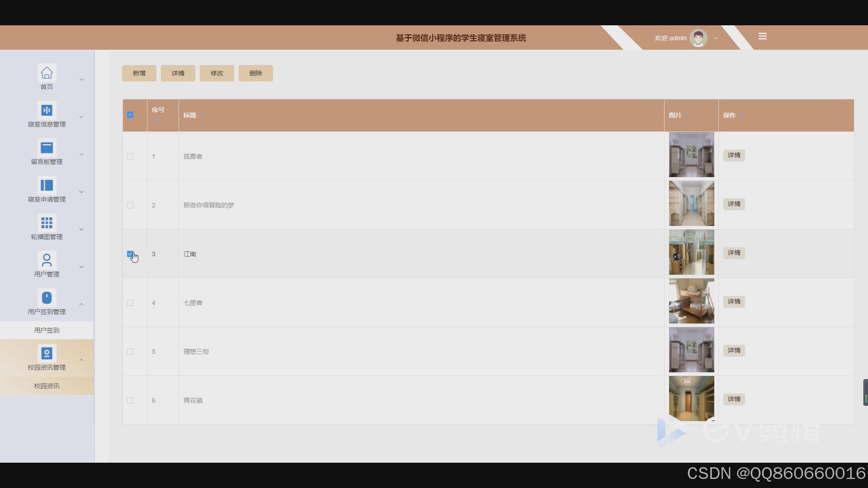Screen dimensions: 868x488
Task: Select the 寝室申请管理 sidebar icon
Action: pos(47,185)
